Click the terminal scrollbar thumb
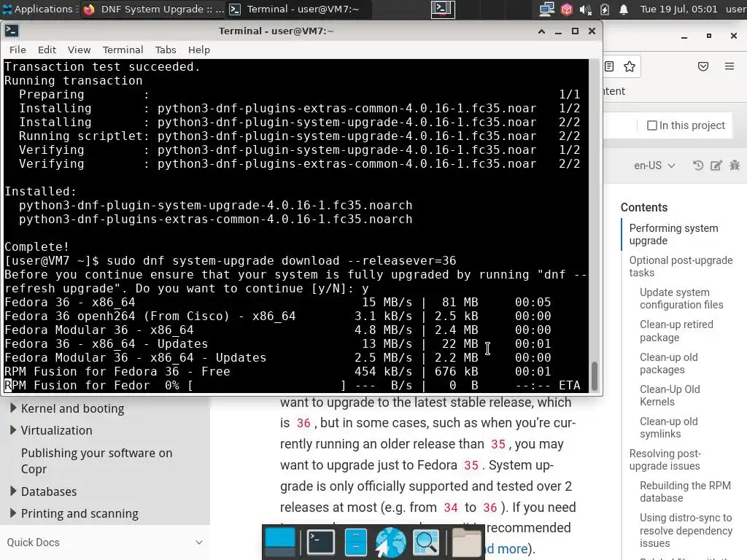Viewport: 747px width, 560px height. pos(594,376)
